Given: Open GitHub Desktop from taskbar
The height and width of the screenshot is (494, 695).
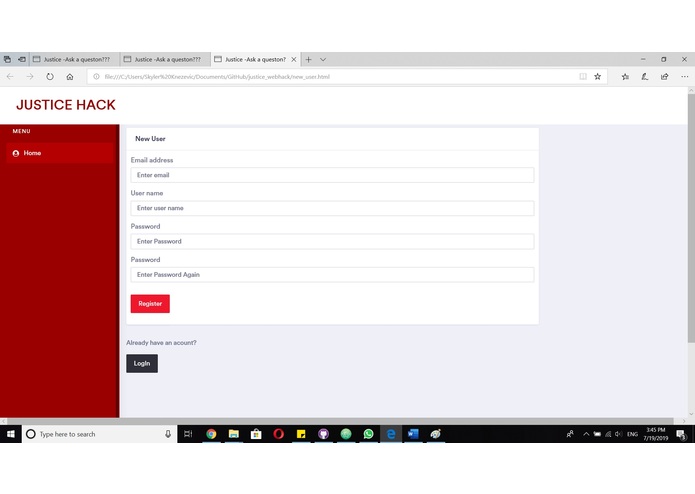Looking at the screenshot, I should point(324,434).
